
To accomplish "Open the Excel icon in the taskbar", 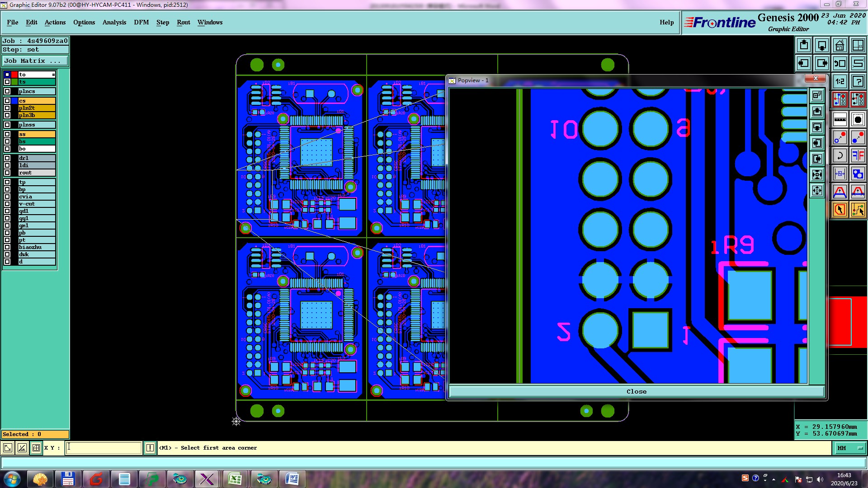I will pos(235,479).
